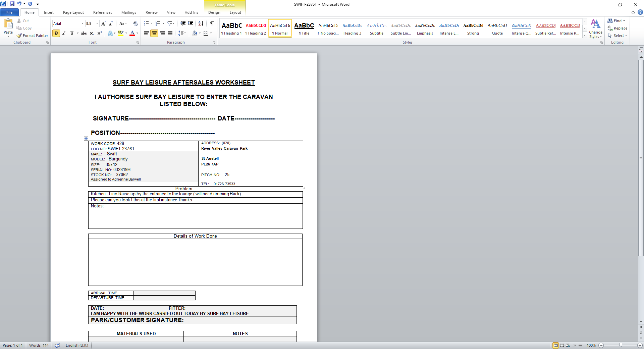Screen dimensions: 644x349
Task: Toggle Bold formatting
Action: coord(56,33)
